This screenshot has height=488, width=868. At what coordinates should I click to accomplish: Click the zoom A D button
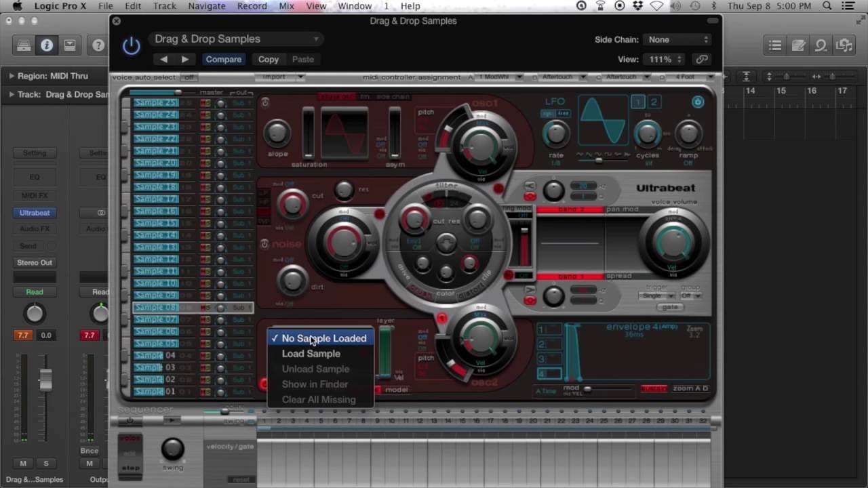(x=690, y=388)
